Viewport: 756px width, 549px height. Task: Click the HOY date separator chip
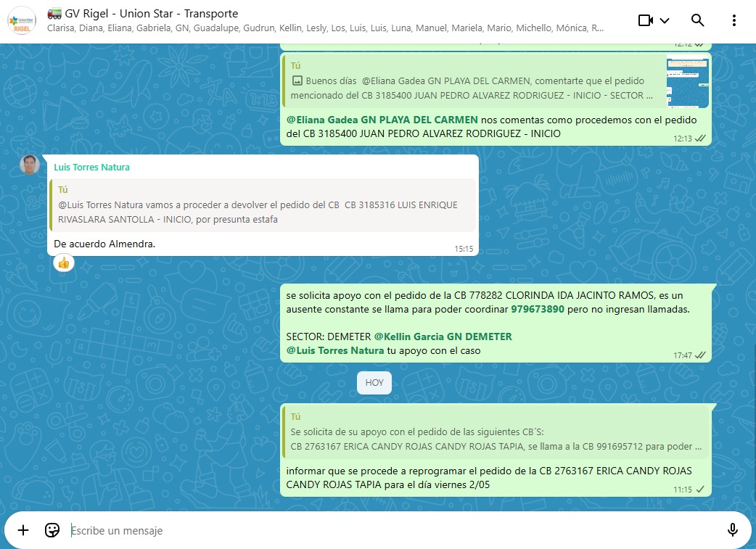[x=374, y=383]
